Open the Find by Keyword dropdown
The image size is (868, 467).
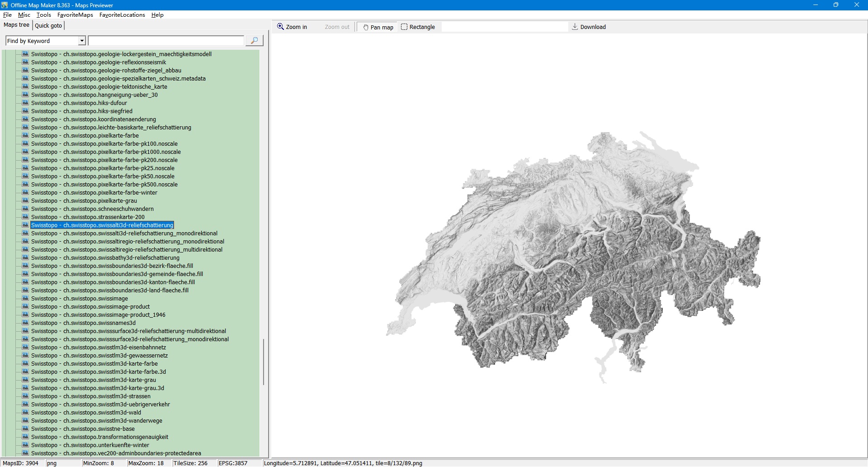click(x=82, y=41)
